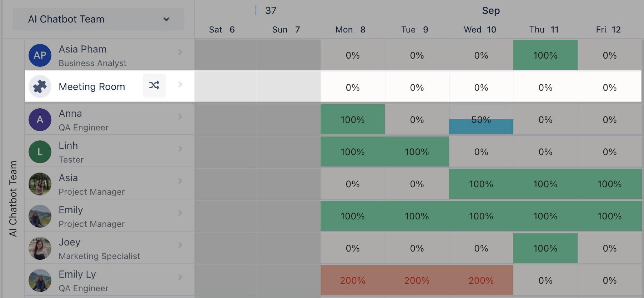
Task: Click Asia Project Manager's profile photo
Action: (x=40, y=184)
